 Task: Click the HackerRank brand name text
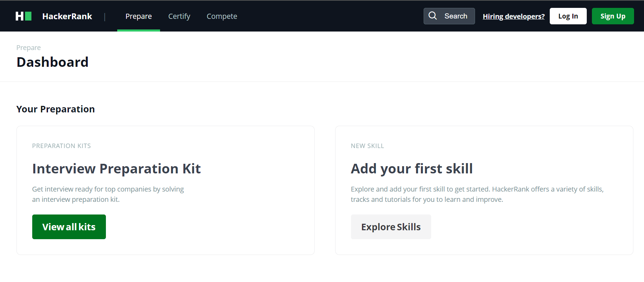(x=67, y=16)
